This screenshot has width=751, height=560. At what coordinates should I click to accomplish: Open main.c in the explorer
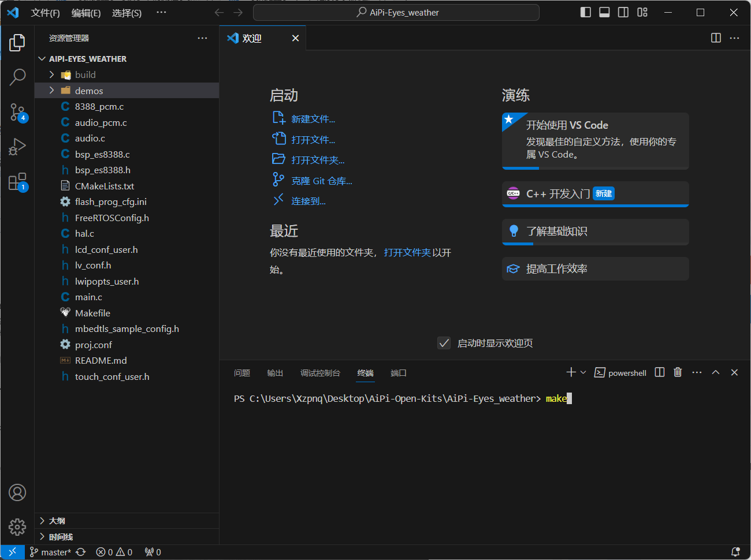127,297
